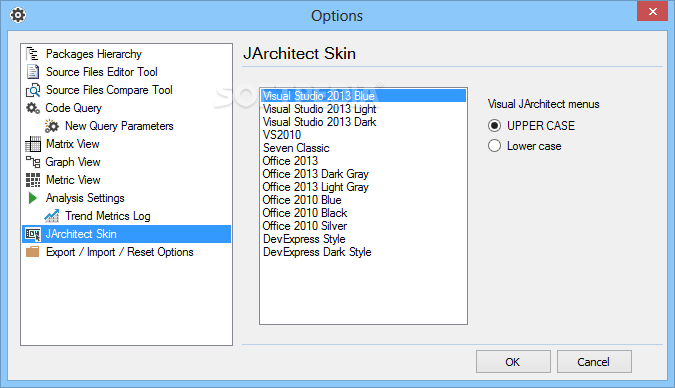Select the Lower case radio button

point(494,146)
